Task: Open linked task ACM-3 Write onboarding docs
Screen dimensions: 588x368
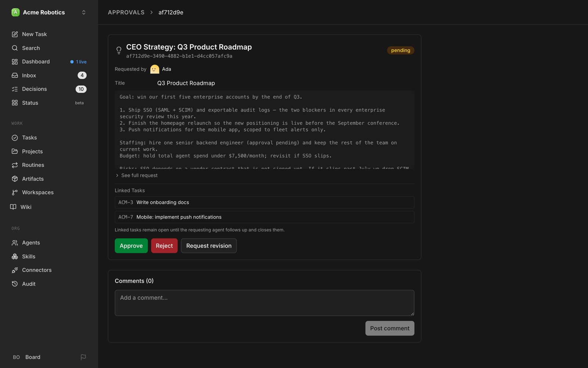Action: [x=264, y=202]
